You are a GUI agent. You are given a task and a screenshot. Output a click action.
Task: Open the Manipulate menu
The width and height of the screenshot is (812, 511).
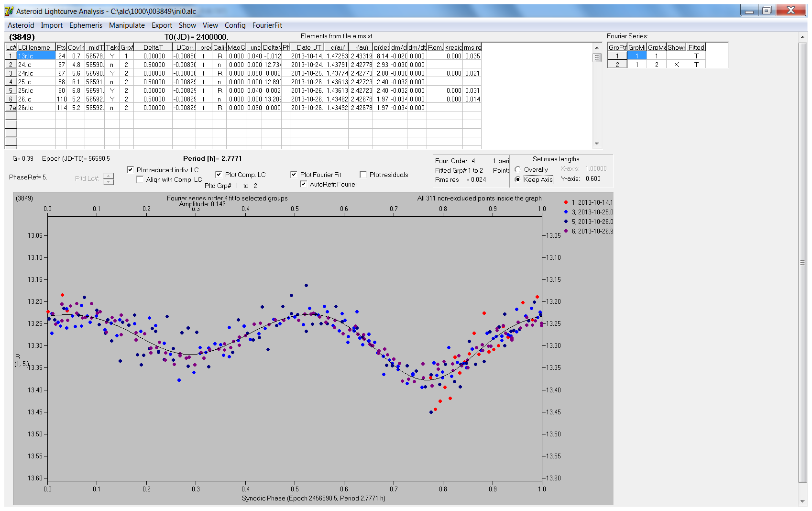click(127, 25)
